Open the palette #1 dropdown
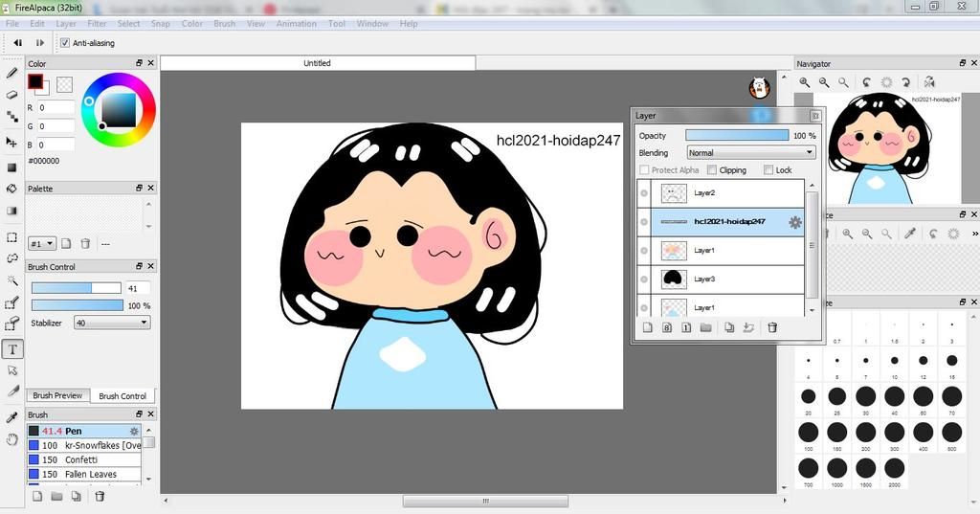This screenshot has height=514, width=980. click(42, 244)
